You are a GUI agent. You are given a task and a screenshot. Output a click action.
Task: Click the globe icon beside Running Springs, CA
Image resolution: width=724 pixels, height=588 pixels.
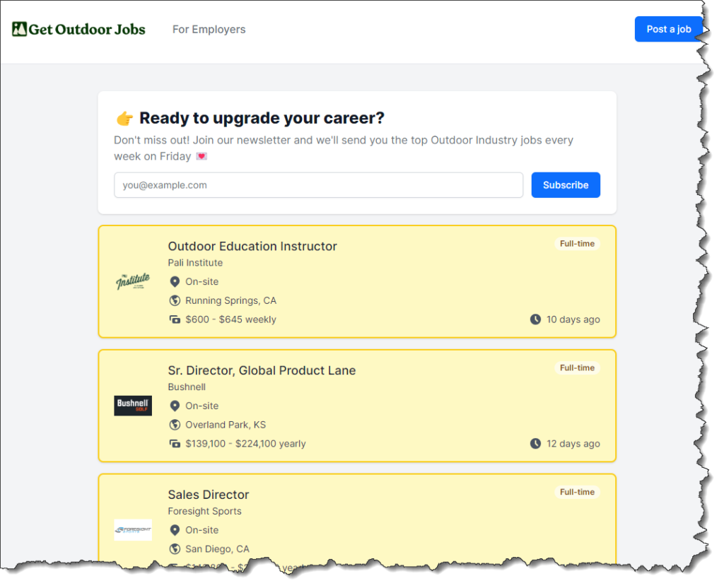click(x=175, y=300)
